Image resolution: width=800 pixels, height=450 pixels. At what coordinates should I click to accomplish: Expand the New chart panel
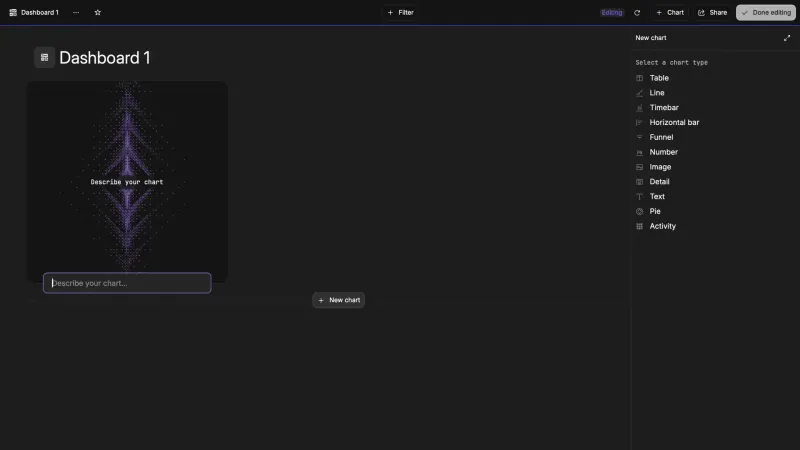787,38
